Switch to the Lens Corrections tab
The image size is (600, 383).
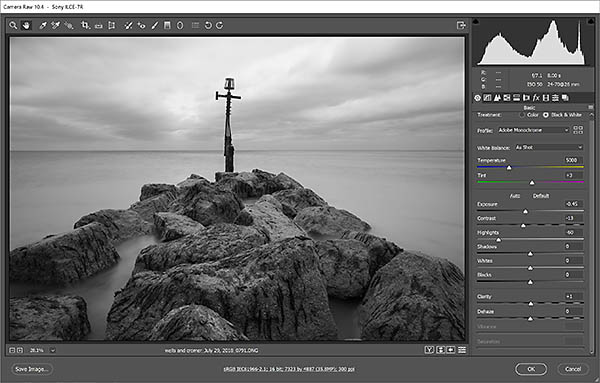click(x=526, y=98)
